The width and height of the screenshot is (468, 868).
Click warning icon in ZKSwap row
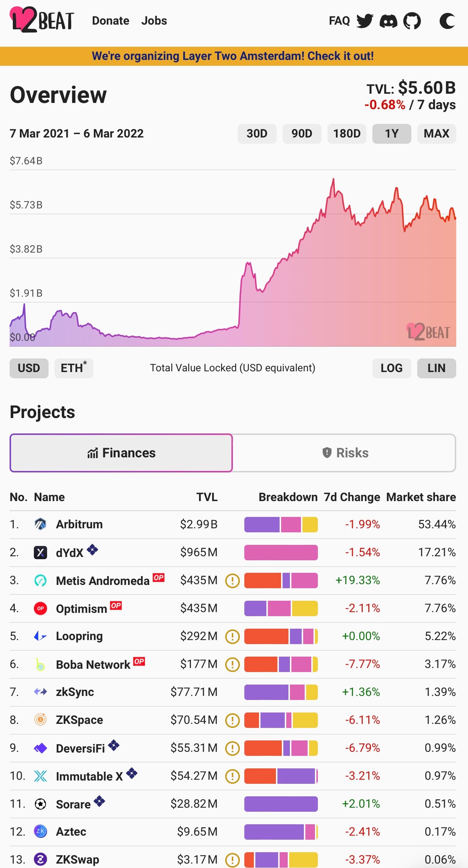[233, 860]
